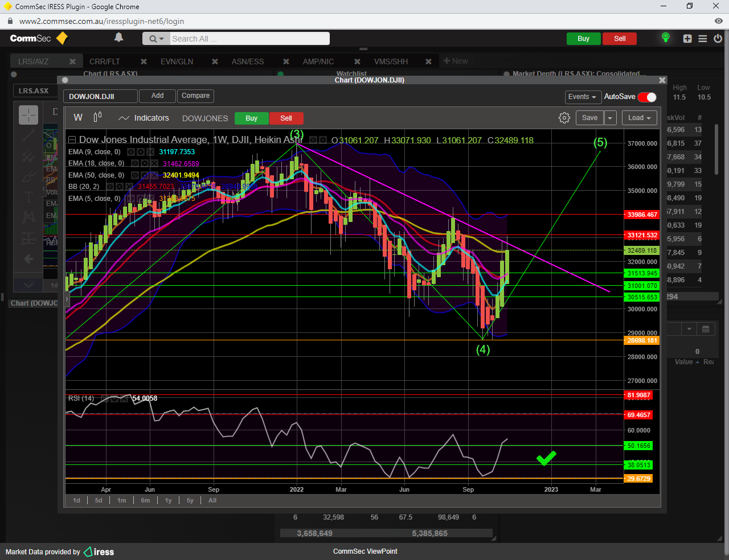Viewport: 729px width, 560px height.
Task: Expand the side panel arrow on chart edge
Action: pyautogui.click(x=67, y=298)
